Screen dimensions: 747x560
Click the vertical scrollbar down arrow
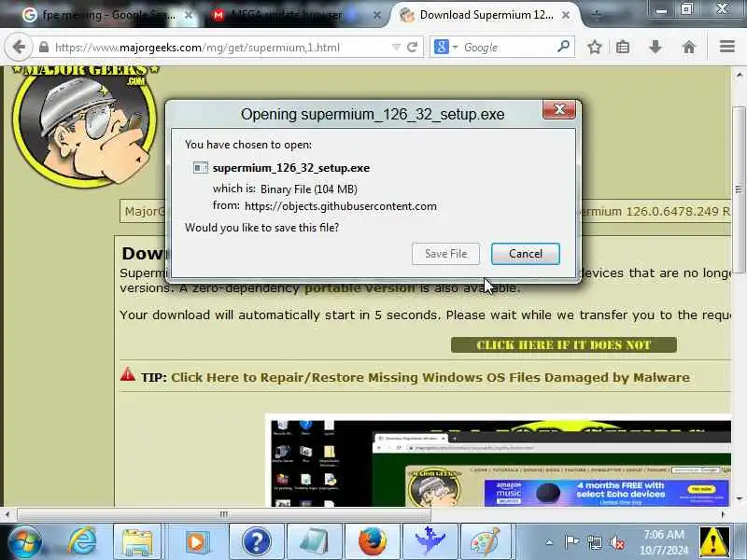[739, 499]
